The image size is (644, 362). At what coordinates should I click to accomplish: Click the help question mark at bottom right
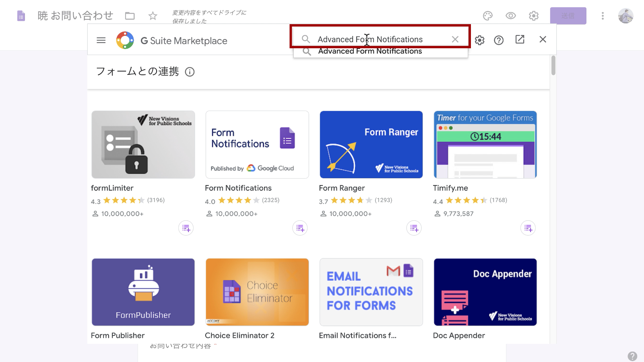(x=632, y=356)
